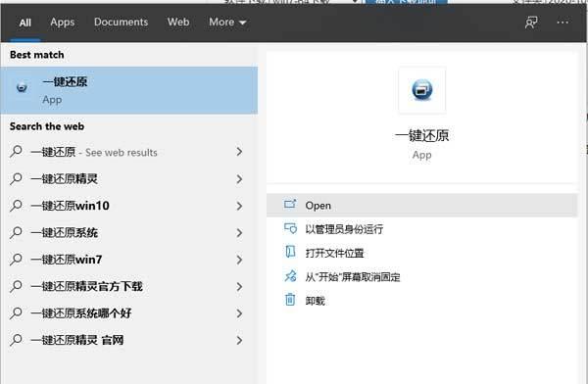Search the web for 一键还原系统哪个好
Image resolution: width=588 pixels, height=384 pixels.
pyautogui.click(x=129, y=313)
